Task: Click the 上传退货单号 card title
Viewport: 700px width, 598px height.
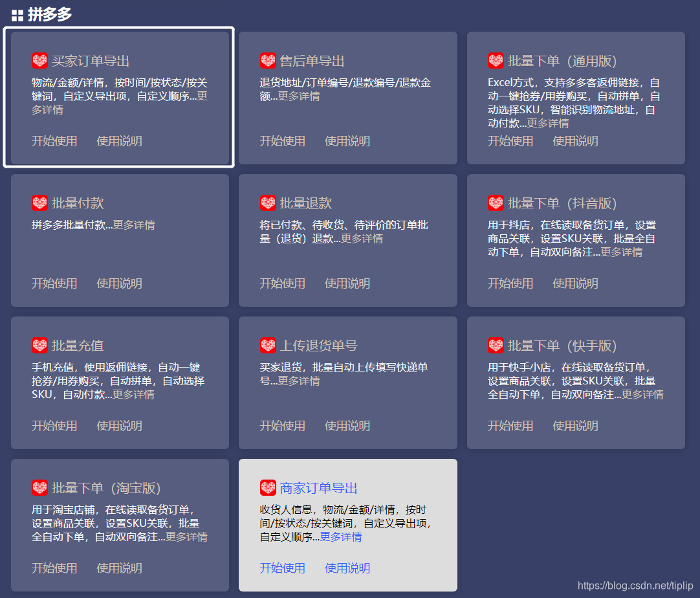Action: coord(319,346)
